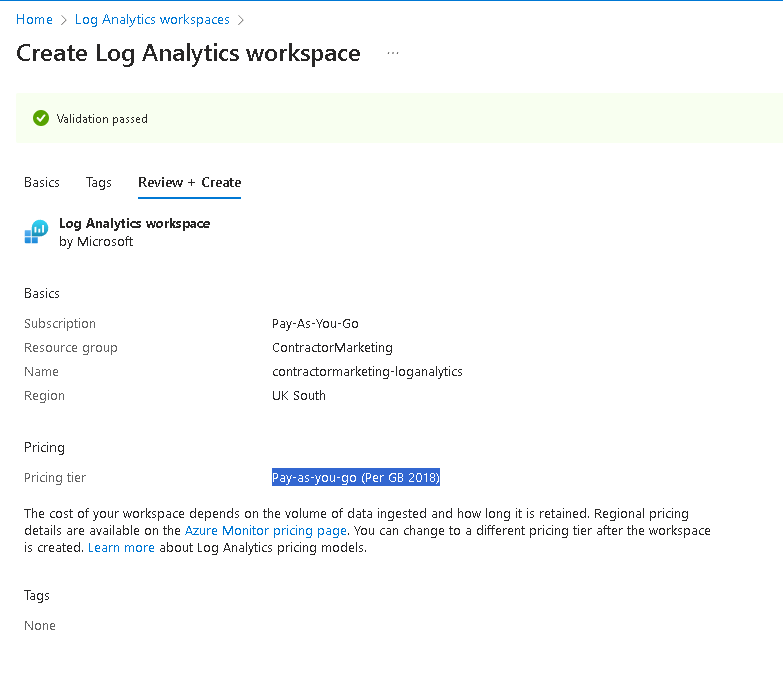The width and height of the screenshot is (783, 686).
Task: Click the Name field label
Action: tap(41, 371)
